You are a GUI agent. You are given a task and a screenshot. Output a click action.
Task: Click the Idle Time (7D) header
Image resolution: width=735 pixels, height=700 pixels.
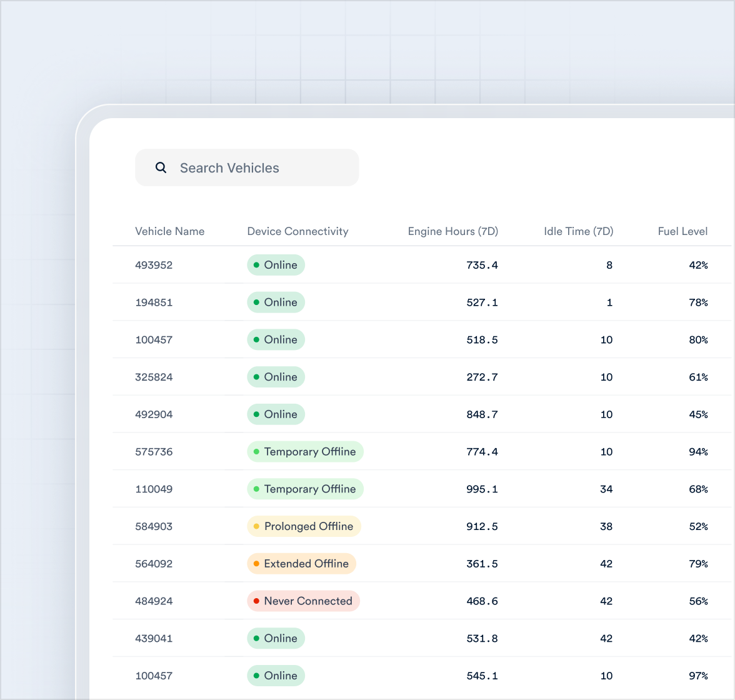[579, 231]
